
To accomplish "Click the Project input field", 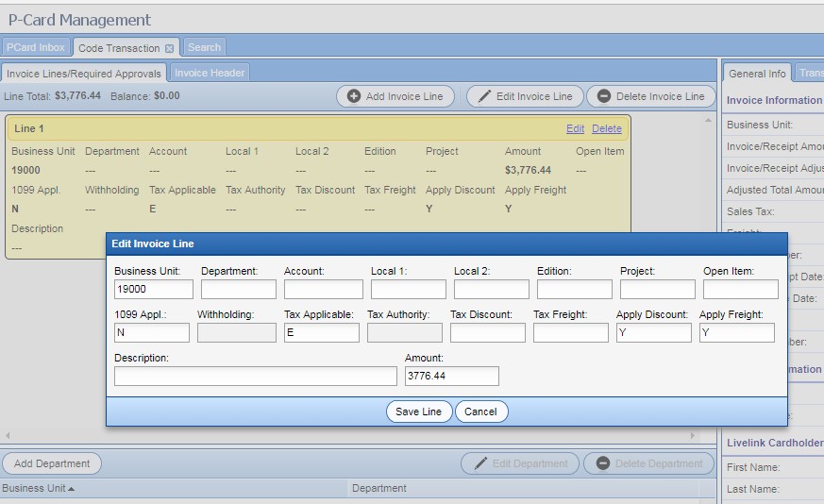I will [658, 289].
